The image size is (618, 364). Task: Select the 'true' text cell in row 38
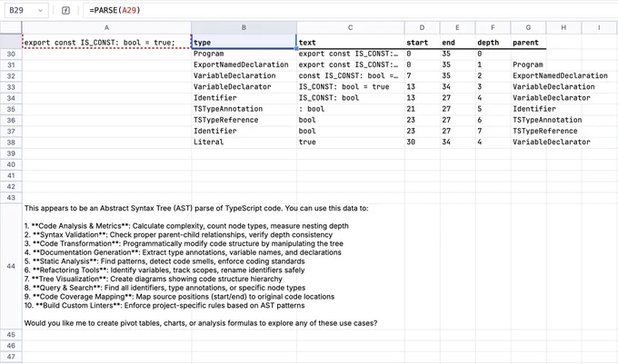[x=351, y=142]
